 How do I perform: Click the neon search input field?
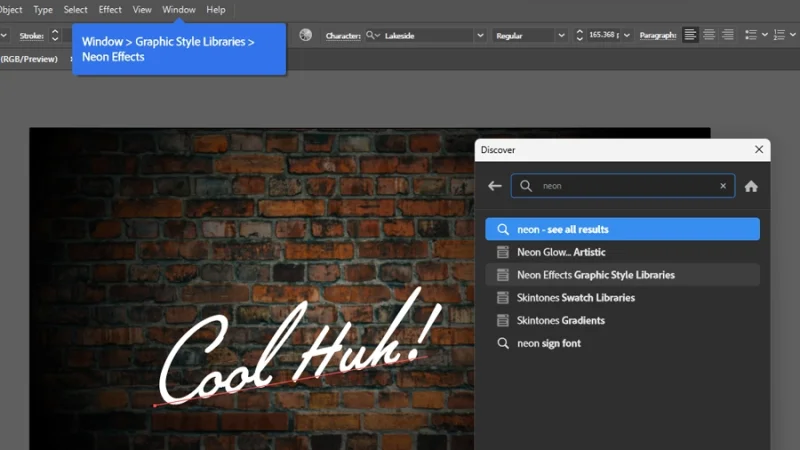coord(623,186)
